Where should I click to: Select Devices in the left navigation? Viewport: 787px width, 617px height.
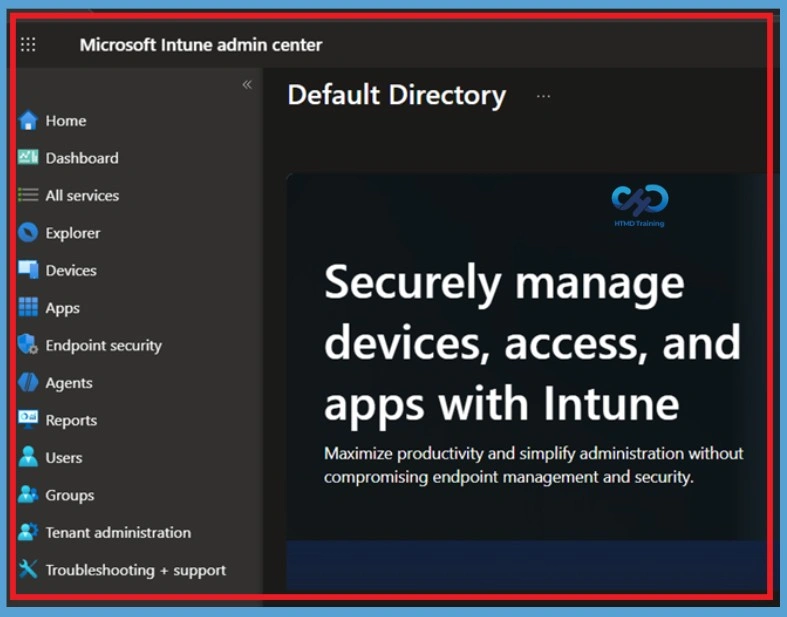(71, 270)
